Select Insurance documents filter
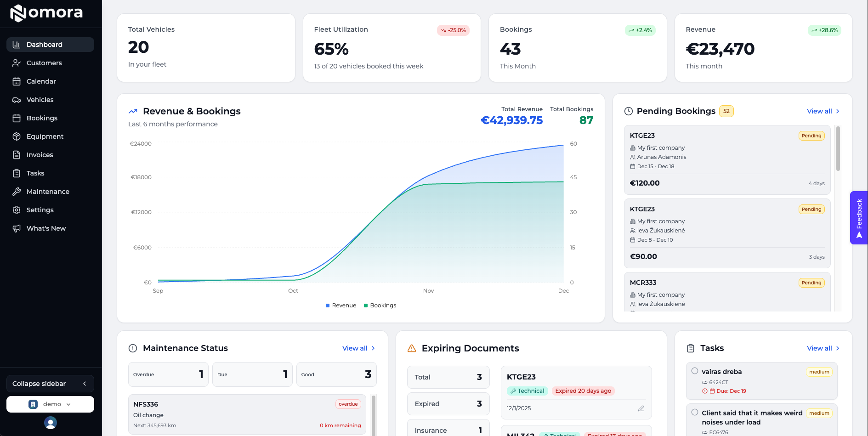 (x=448, y=428)
